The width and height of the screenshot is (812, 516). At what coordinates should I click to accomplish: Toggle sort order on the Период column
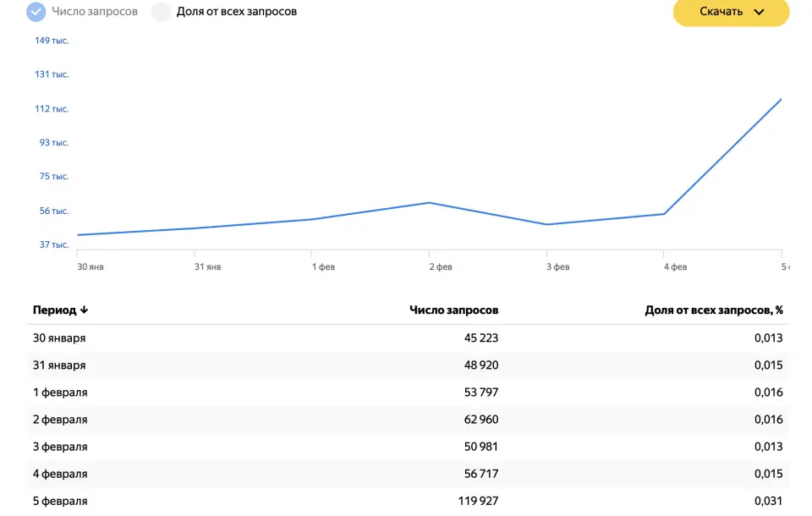85,310
